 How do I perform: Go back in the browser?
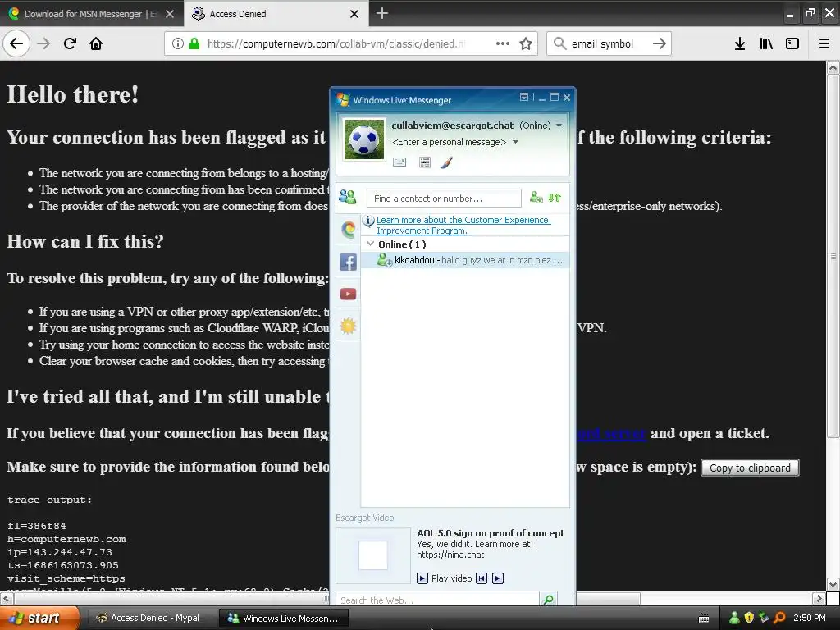[16, 43]
